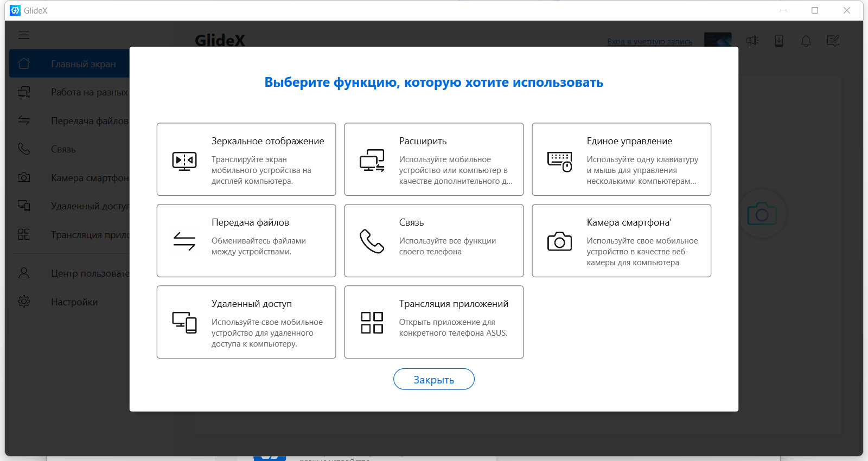Click the keyboard and mouse Unified Control icon
Viewport: 868px width, 461px height.
[x=560, y=161]
